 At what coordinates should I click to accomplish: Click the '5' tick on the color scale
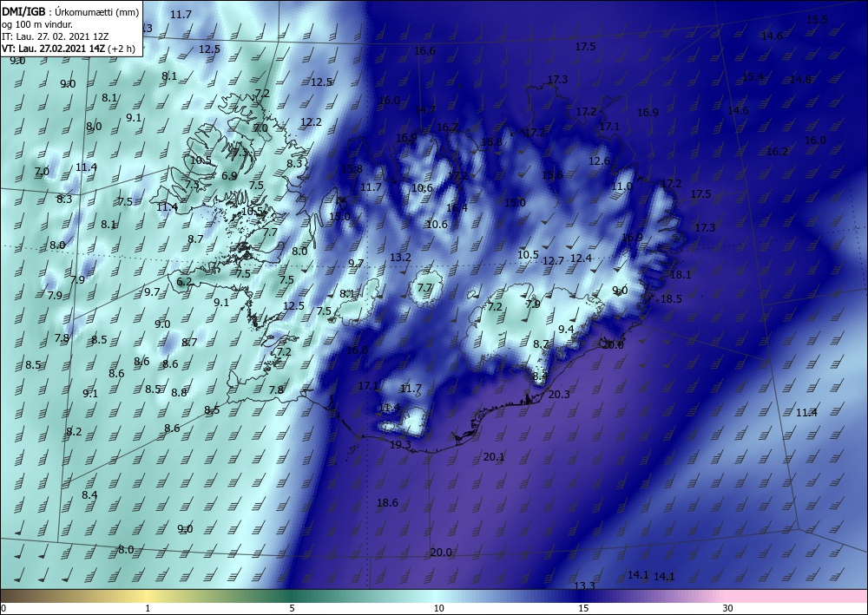click(x=292, y=608)
